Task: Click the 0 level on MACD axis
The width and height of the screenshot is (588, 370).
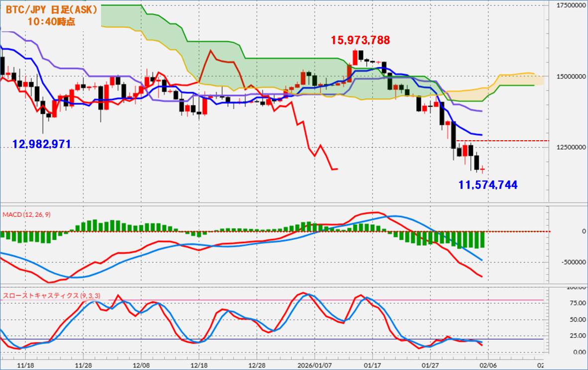Action: [584, 231]
